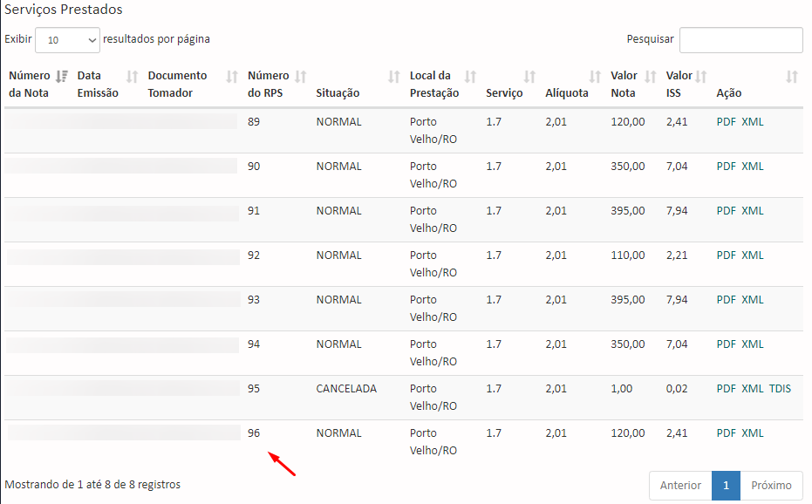Open XML for cancelled RPS 95
Viewport: 812px width, 504px height.
pos(753,389)
